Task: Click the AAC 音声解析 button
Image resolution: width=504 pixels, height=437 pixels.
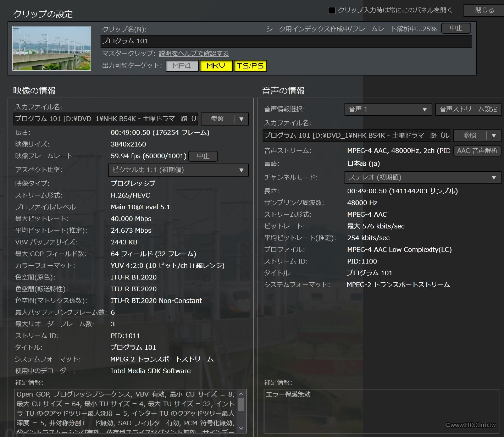Action: click(477, 151)
